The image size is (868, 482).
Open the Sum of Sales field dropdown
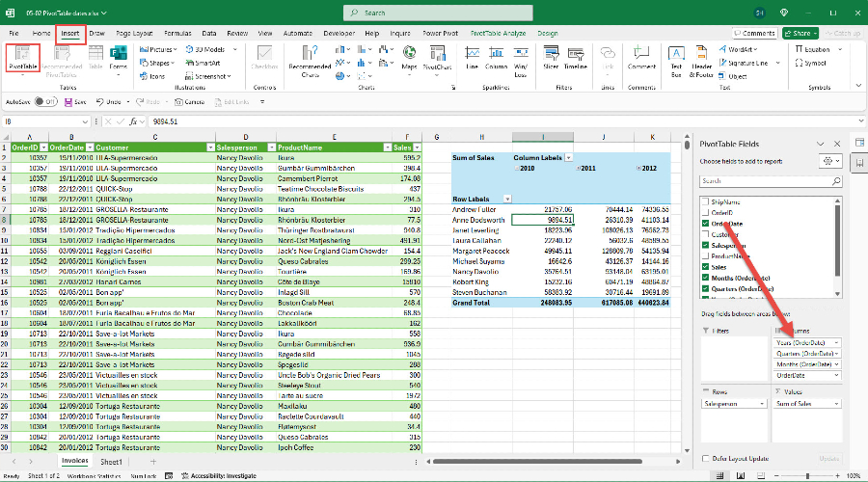pyautogui.click(x=835, y=404)
